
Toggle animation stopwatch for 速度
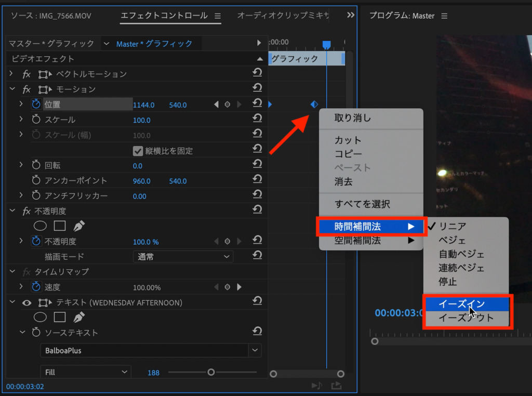[36, 286]
